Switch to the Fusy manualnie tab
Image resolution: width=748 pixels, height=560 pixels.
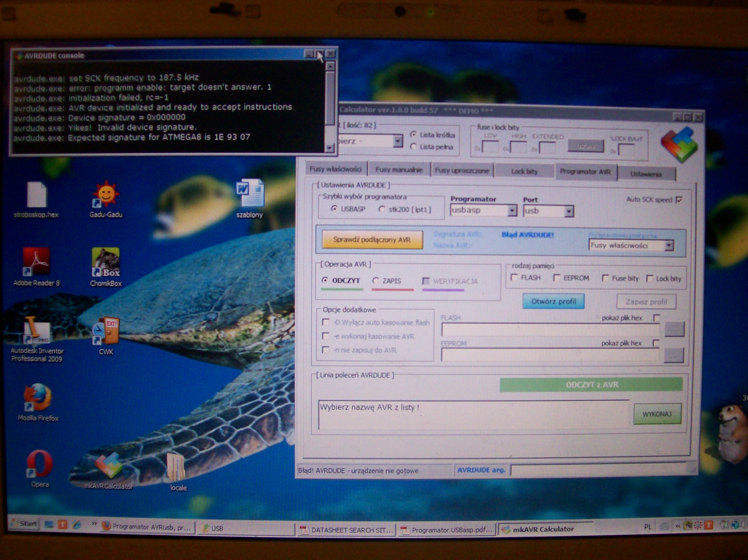click(x=399, y=170)
